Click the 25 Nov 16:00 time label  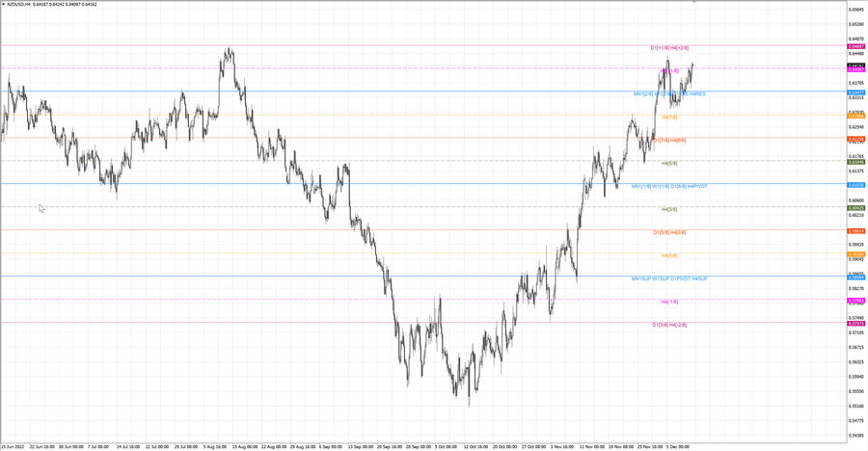point(650,446)
